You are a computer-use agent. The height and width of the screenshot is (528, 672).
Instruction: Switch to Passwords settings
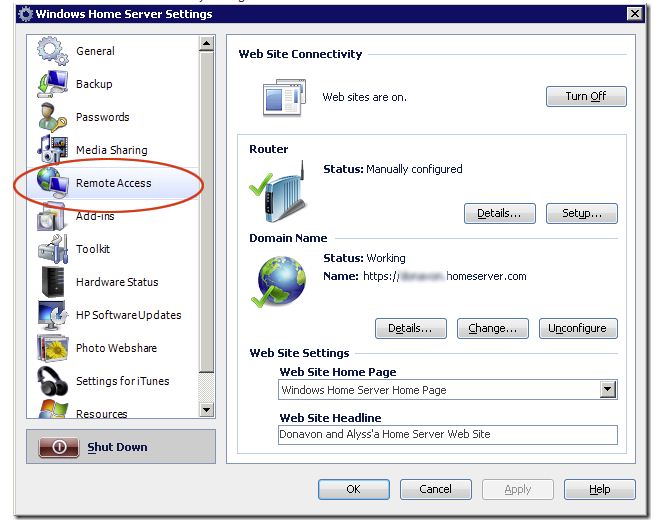pos(102,117)
